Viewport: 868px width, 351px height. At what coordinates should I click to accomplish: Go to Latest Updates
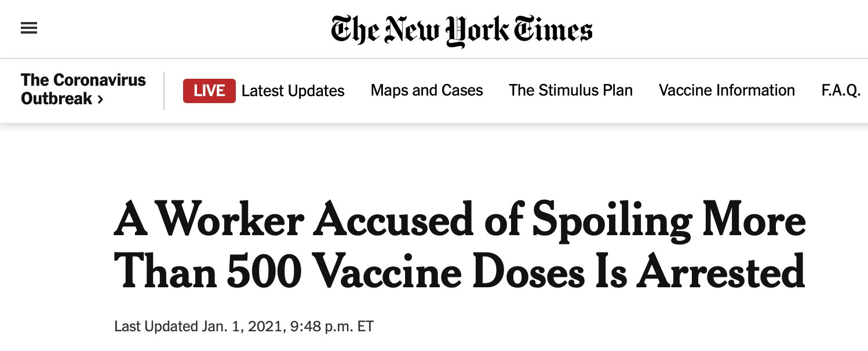(293, 91)
